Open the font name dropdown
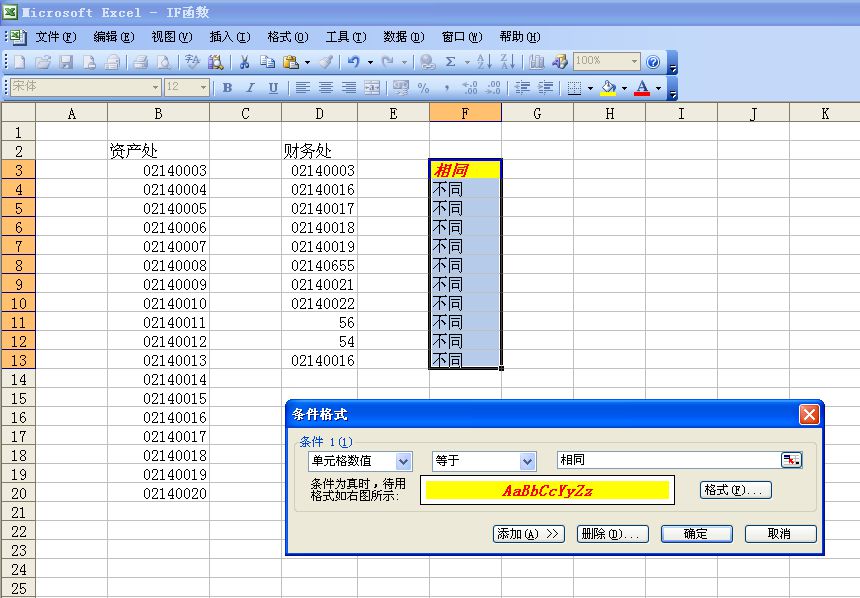 [155, 88]
